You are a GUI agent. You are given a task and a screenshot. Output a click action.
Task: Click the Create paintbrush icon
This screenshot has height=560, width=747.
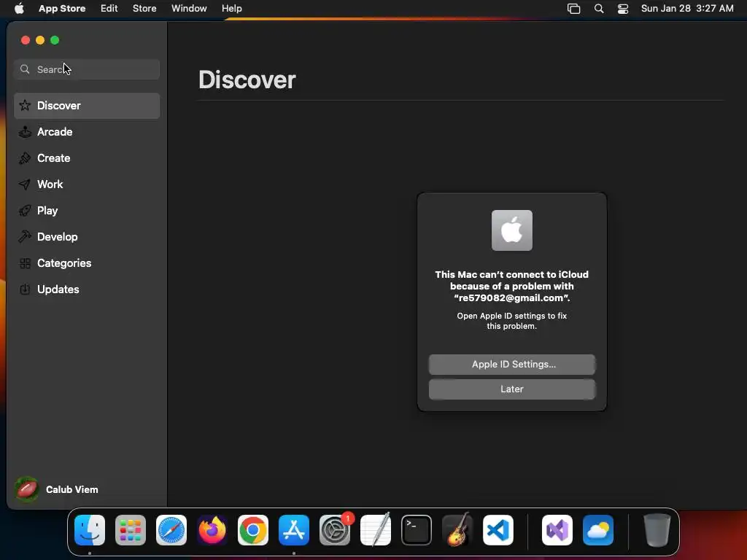[x=25, y=158]
